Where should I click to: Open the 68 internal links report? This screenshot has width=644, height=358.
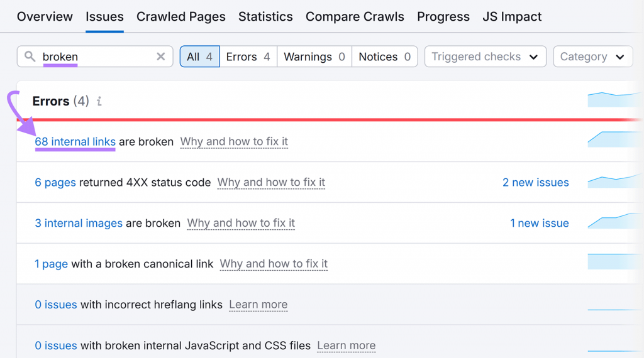[x=75, y=141]
